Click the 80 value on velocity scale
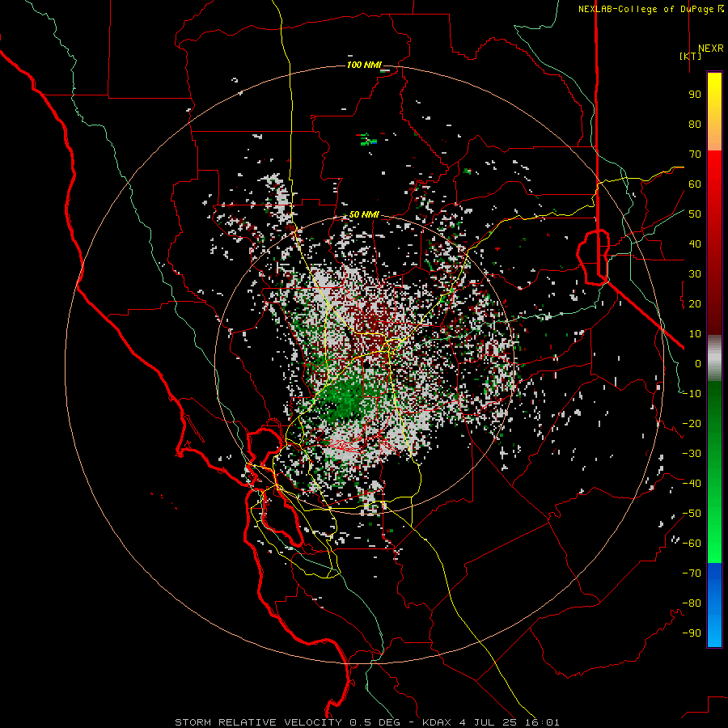This screenshot has width=728, height=728. click(x=695, y=125)
